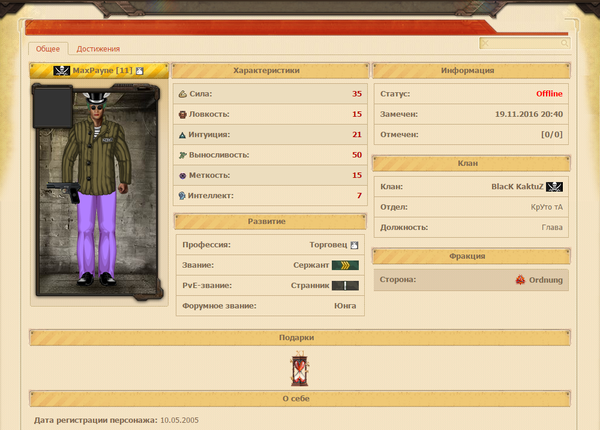600x430 pixels.
Task: Click the Выносливость endurance stat icon
Action: [182, 155]
